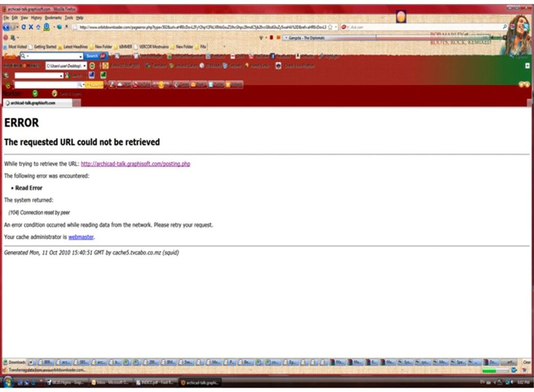This screenshot has width=534, height=392.
Task: Click the Games button in bottom toolbar row
Action: 182,84
